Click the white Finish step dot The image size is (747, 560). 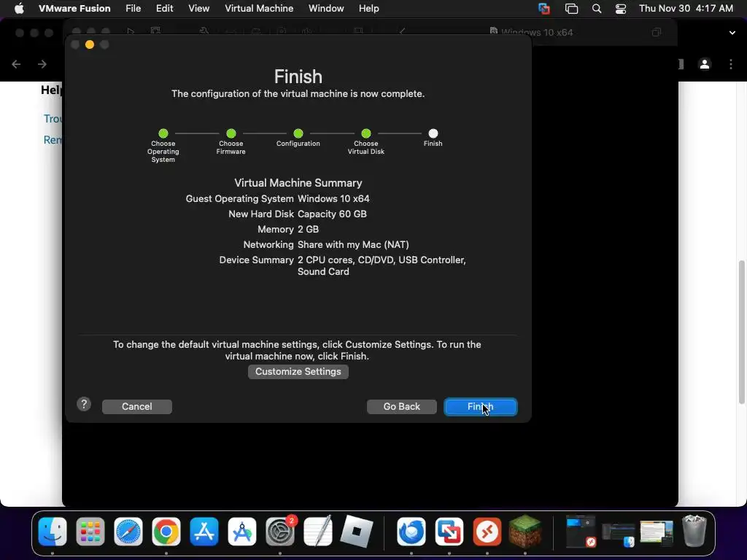click(x=433, y=133)
